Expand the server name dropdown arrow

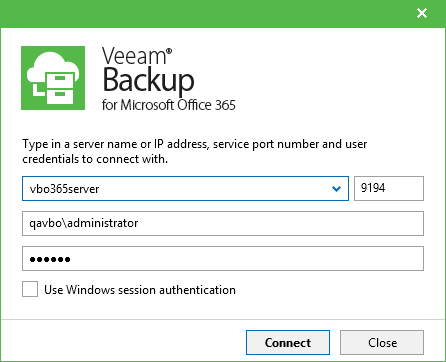[x=336, y=189]
